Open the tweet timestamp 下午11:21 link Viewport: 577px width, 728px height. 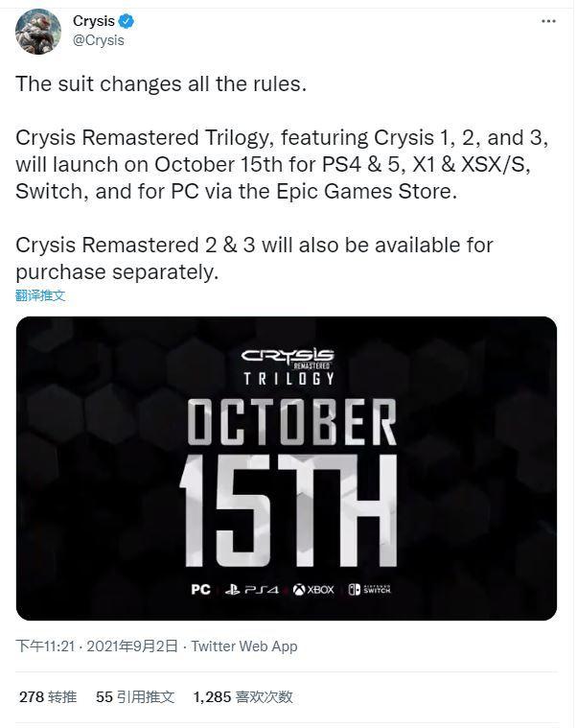click(x=45, y=646)
